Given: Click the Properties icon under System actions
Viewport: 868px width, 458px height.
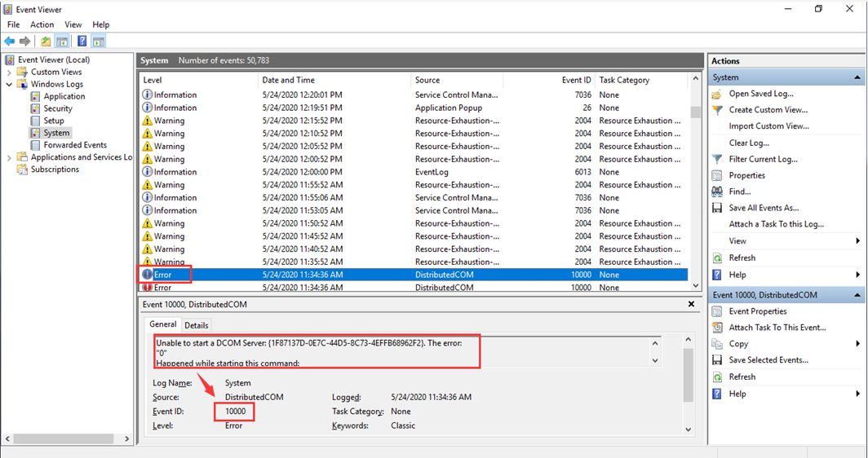Looking at the screenshot, I should [717, 175].
